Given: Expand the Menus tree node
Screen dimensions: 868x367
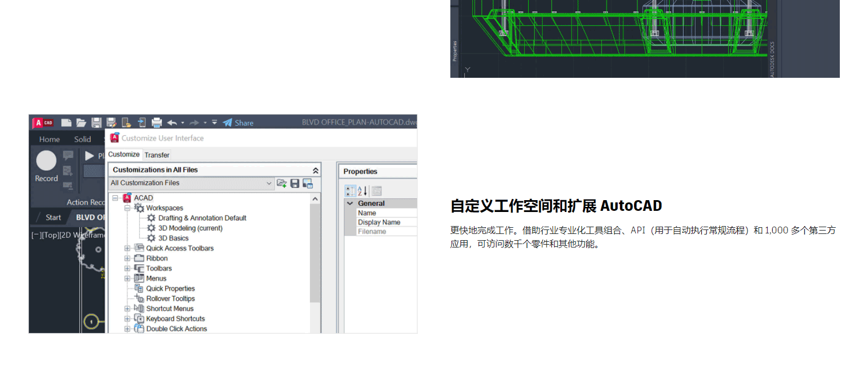Looking at the screenshot, I should pos(127,278).
